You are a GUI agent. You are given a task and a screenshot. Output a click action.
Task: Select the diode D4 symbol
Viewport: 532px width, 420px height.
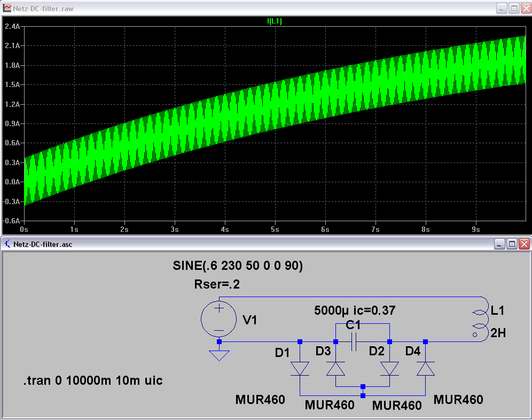click(425, 369)
